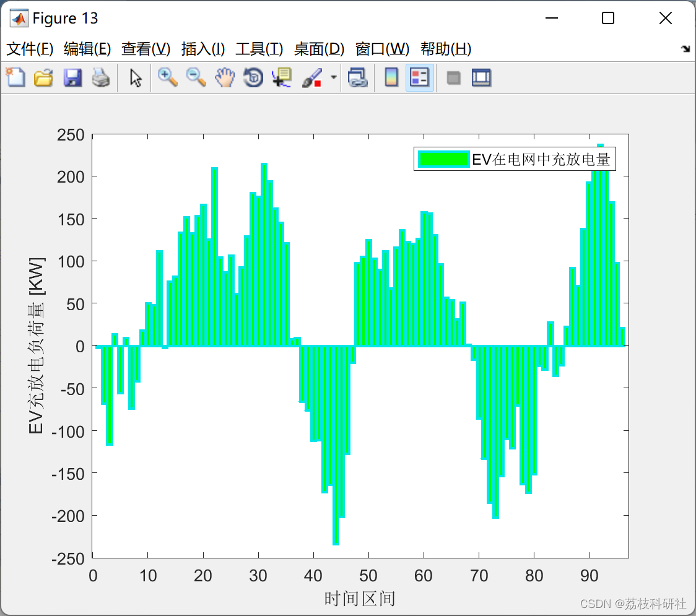Print the figure with the printer icon
This screenshot has width=696, height=616.
[101, 77]
